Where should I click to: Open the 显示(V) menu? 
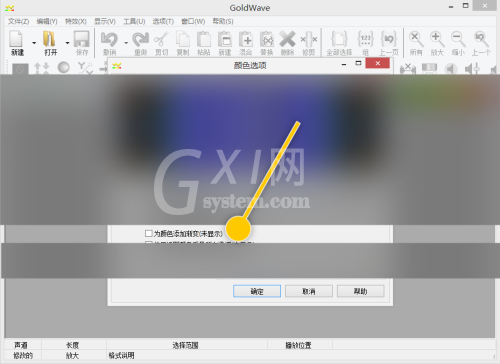click(x=105, y=21)
